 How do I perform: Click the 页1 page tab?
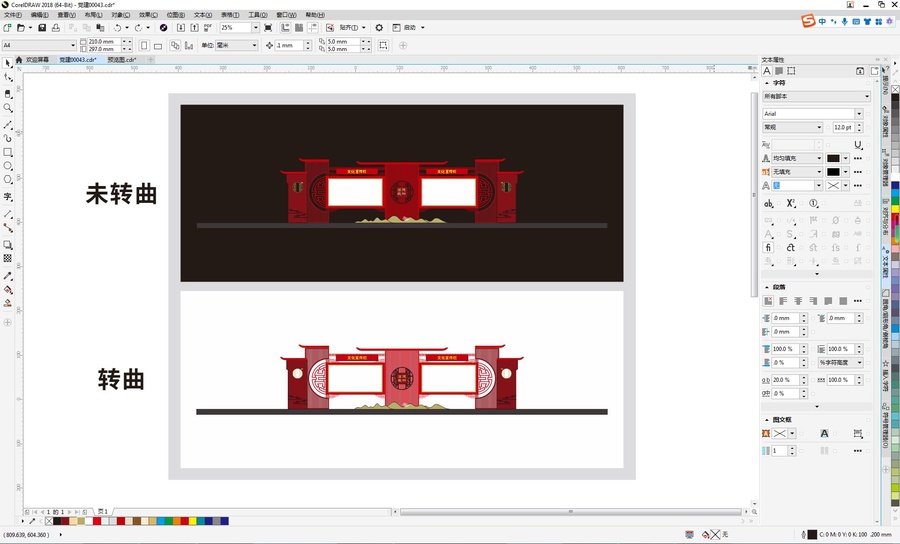pyautogui.click(x=103, y=511)
